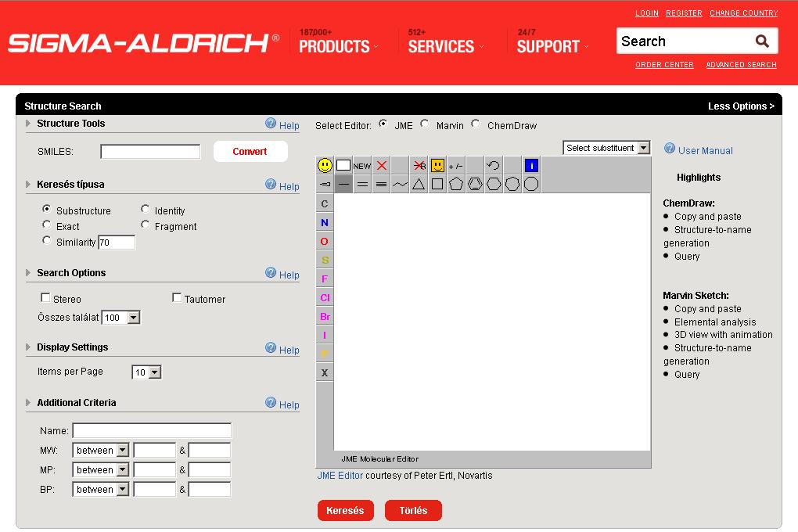Select the +/- charge tool
798x532 pixels.
pyautogui.click(x=457, y=165)
